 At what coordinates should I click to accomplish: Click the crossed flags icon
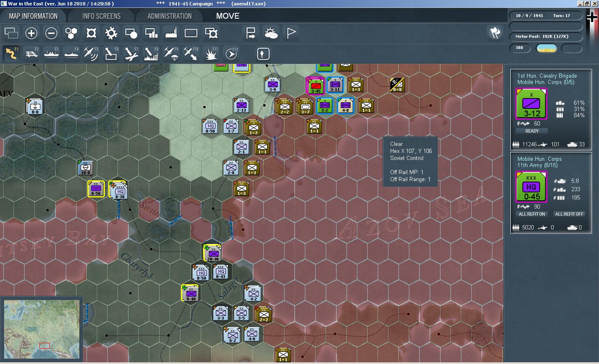pos(495,33)
